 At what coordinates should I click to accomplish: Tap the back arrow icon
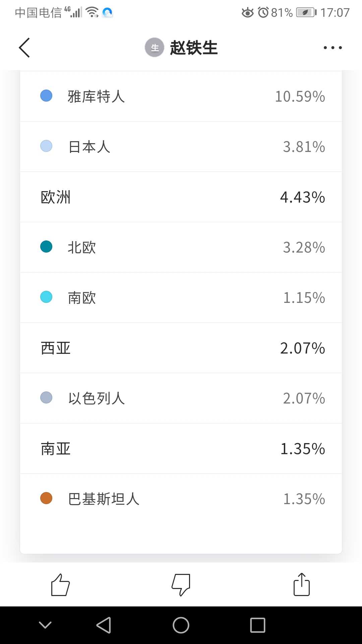(x=24, y=48)
